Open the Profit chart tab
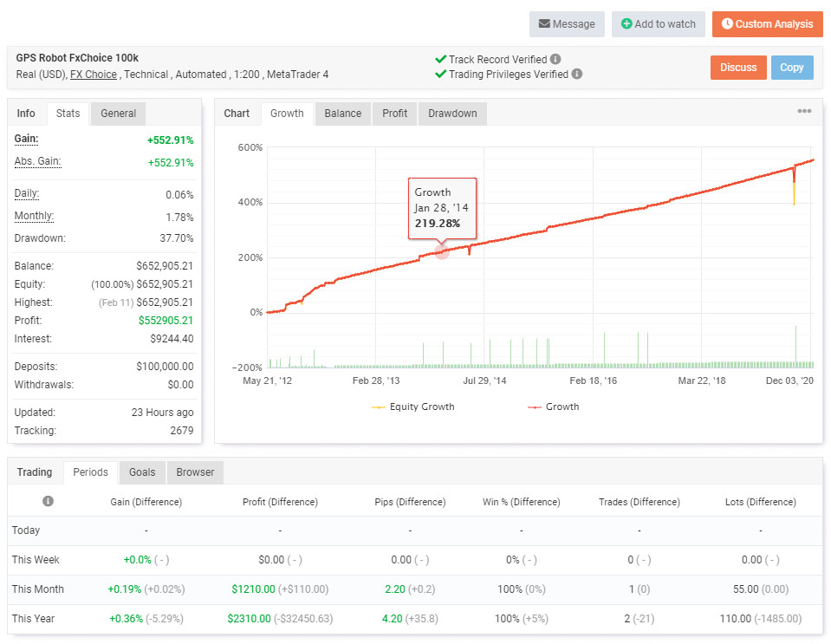The width and height of the screenshot is (831, 644). (394, 114)
